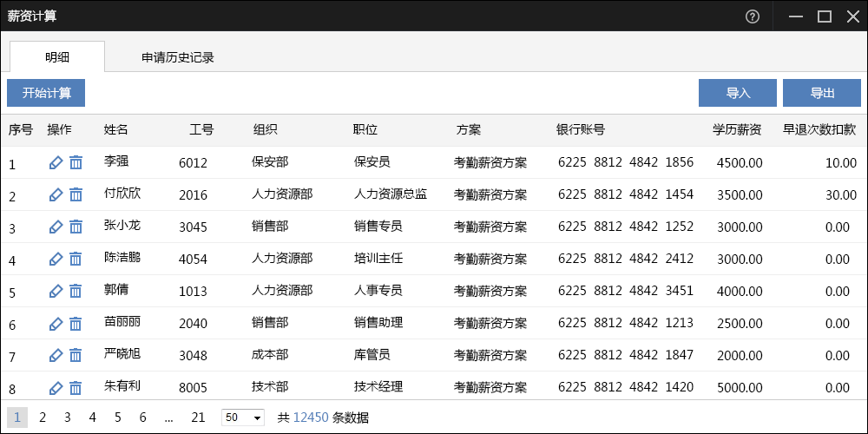Viewport: 868px width, 434px height.
Task: Go to page 2 in pagination
Action: 43,418
